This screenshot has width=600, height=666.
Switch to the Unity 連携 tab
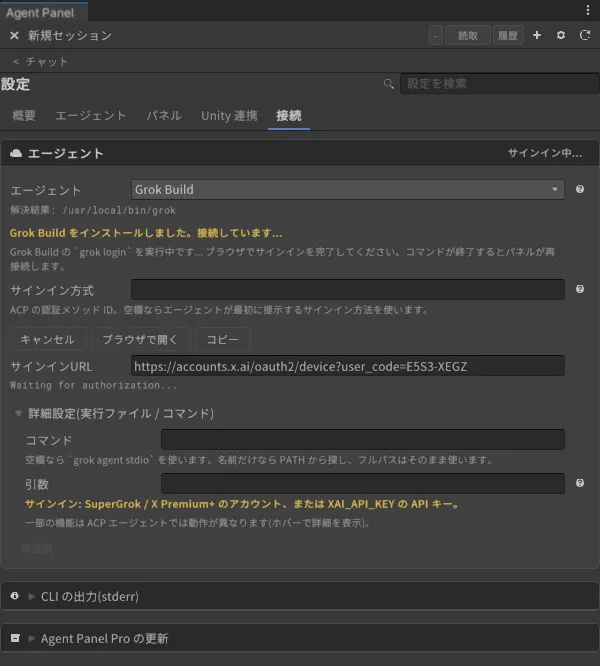tap(229, 116)
